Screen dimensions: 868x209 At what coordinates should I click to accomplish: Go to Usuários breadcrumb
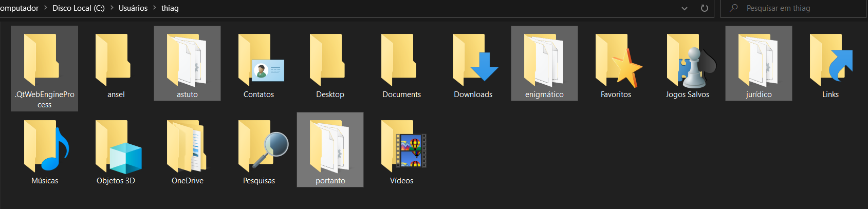point(133,8)
